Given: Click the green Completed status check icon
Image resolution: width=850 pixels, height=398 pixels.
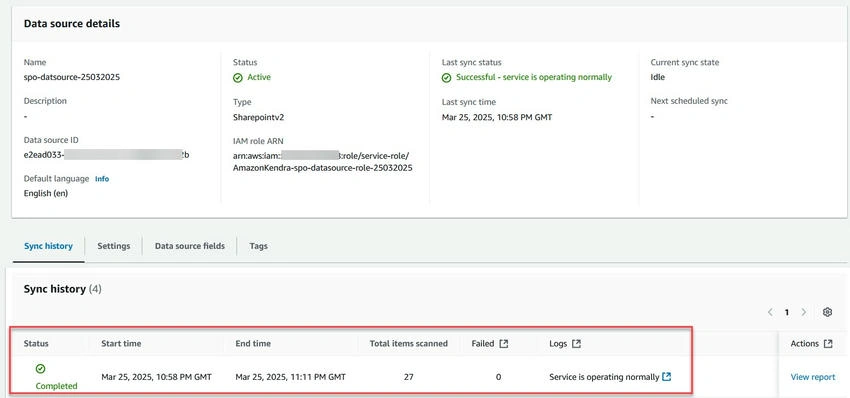Looking at the screenshot, I should click(41, 368).
